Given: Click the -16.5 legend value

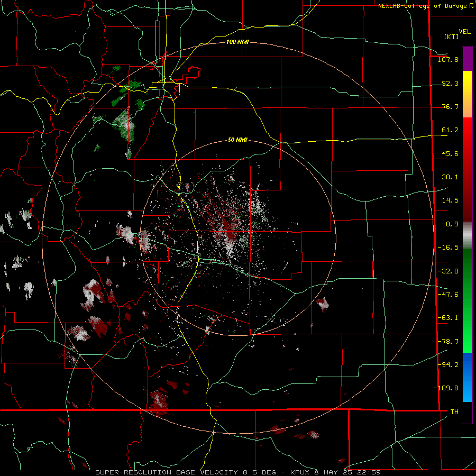Looking at the screenshot, I should [x=448, y=248].
